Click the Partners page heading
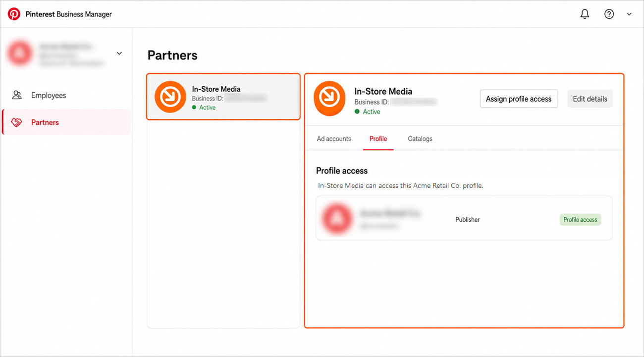This screenshot has width=644, height=357. [x=172, y=55]
